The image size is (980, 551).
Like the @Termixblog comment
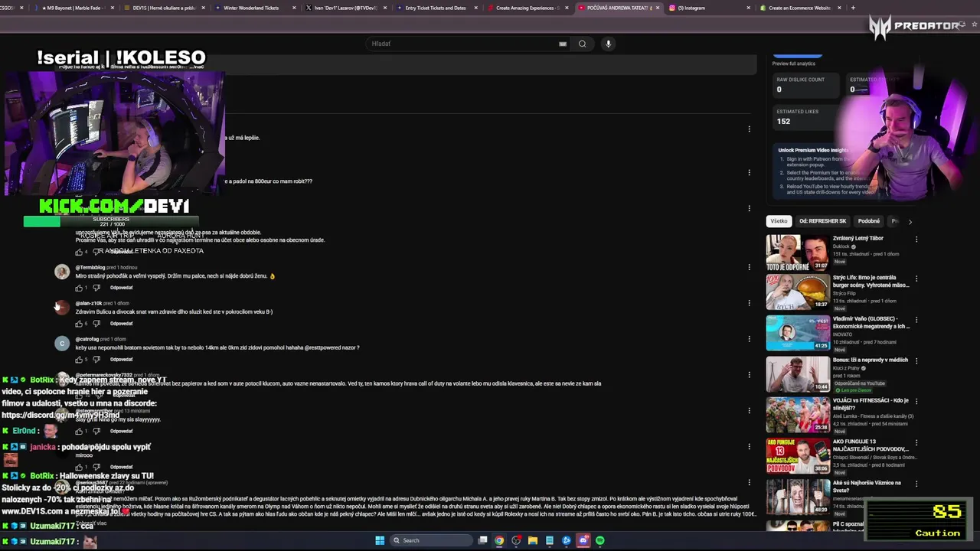point(78,288)
